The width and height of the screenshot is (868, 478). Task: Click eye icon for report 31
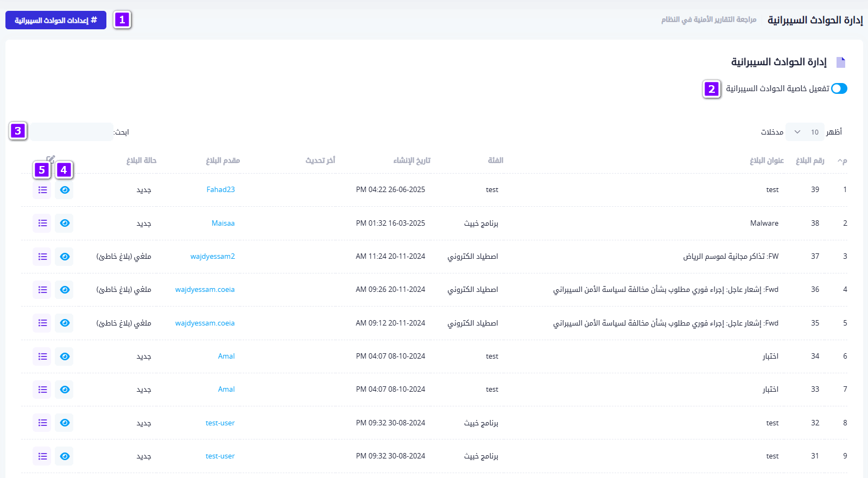point(65,456)
